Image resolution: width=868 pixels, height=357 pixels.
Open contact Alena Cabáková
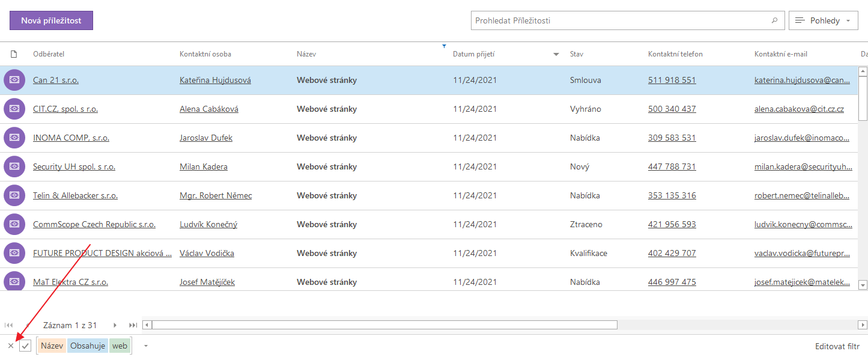[209, 109]
